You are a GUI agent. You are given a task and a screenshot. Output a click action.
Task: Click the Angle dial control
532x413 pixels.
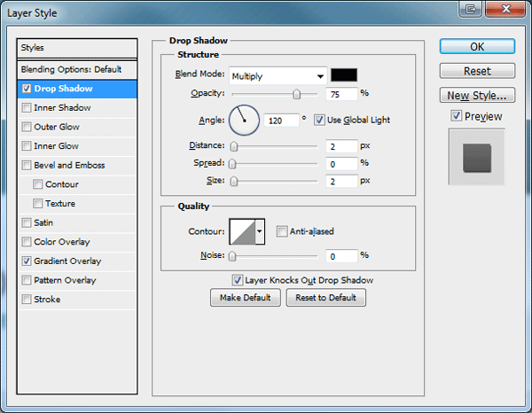[244, 120]
